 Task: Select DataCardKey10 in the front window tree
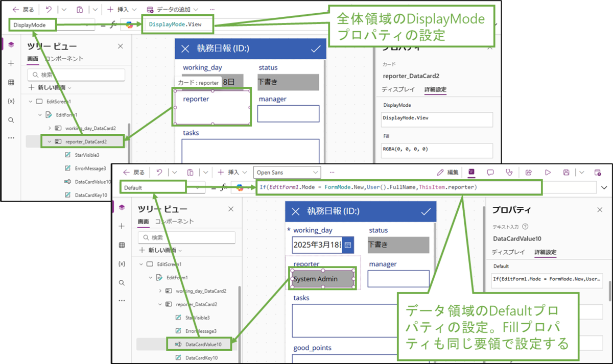click(x=201, y=358)
